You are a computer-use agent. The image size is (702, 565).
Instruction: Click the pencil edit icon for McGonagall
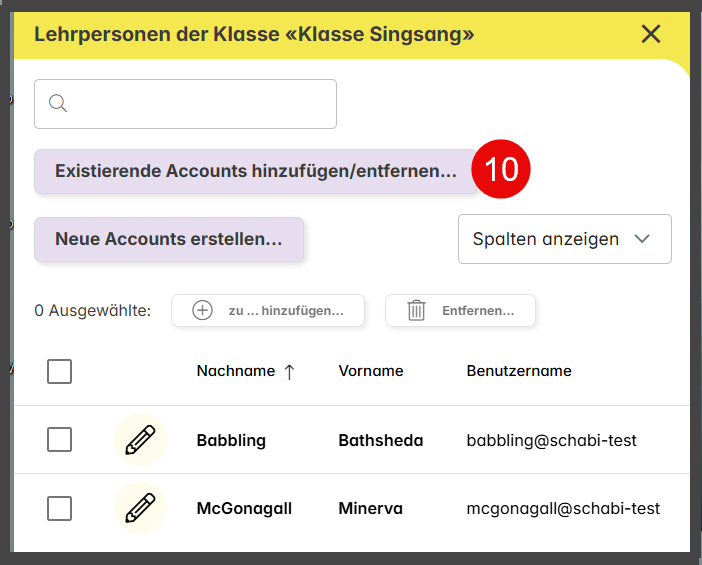(140, 508)
